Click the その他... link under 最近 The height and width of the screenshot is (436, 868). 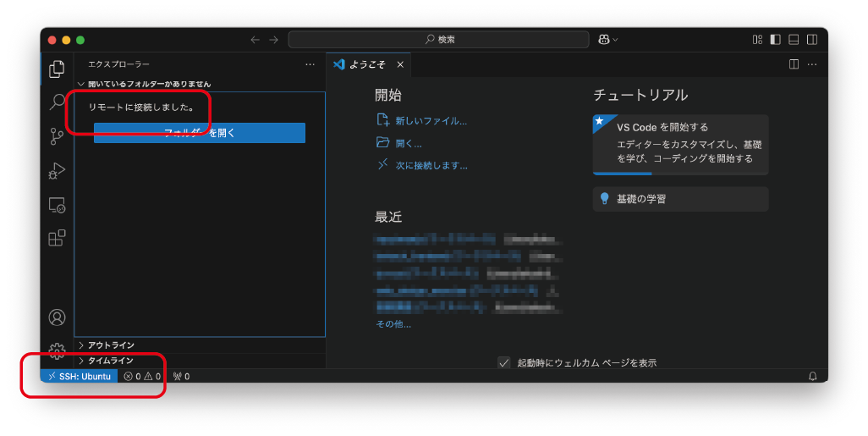click(x=393, y=324)
